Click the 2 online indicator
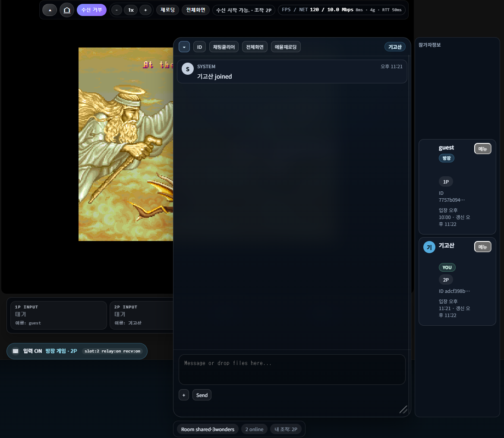 pyautogui.click(x=254, y=429)
